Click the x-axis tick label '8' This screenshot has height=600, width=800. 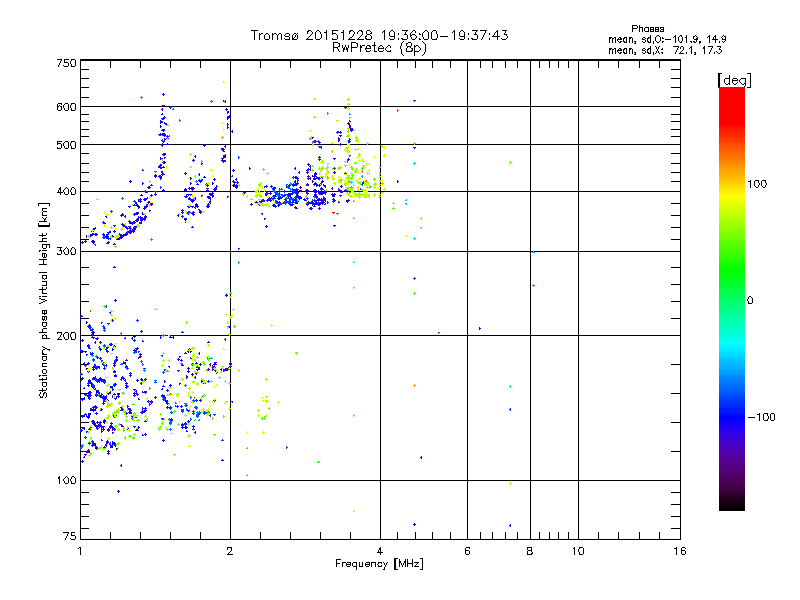530,551
